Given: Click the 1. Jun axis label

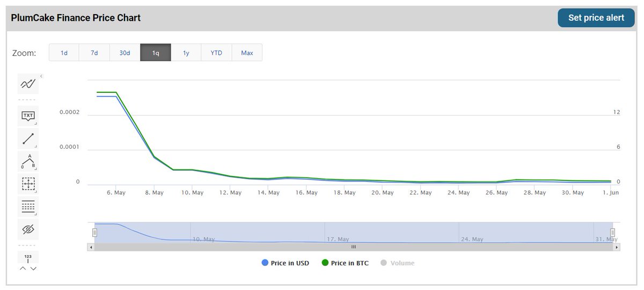Looking at the screenshot, I should click(x=610, y=192).
